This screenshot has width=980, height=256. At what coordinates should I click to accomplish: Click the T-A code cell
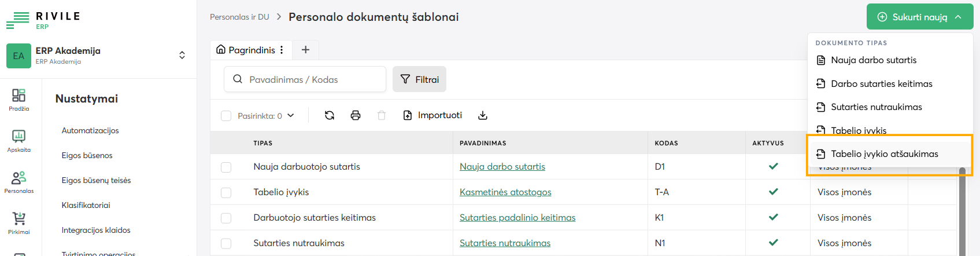tap(662, 192)
